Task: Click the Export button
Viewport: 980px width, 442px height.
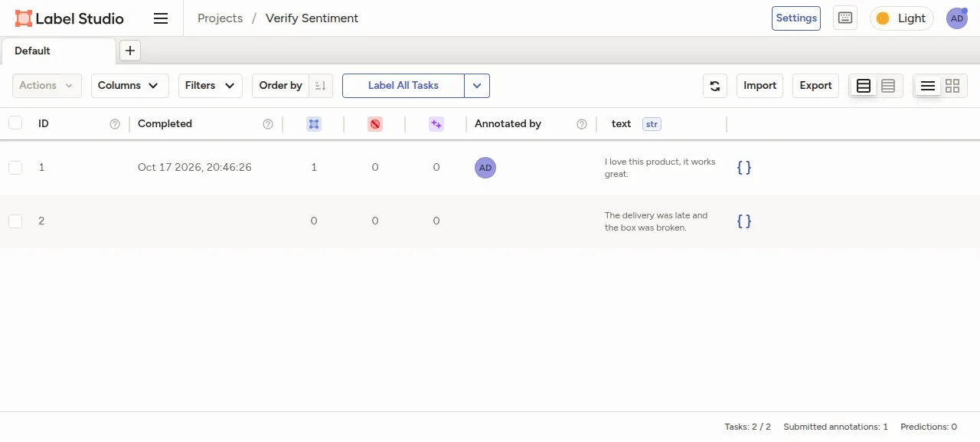Action: (x=816, y=86)
